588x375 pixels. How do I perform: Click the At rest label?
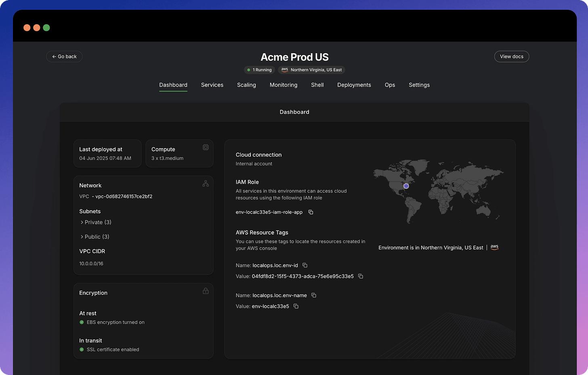[x=88, y=313]
